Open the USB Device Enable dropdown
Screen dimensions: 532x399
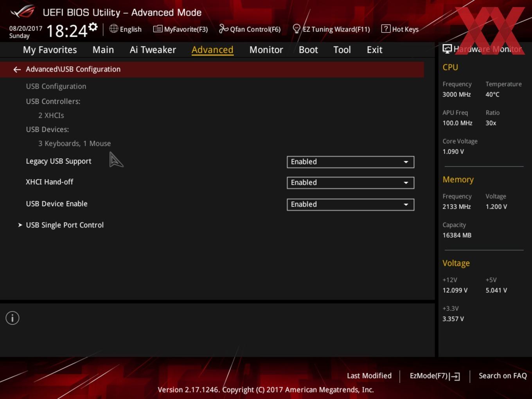pyautogui.click(x=350, y=205)
